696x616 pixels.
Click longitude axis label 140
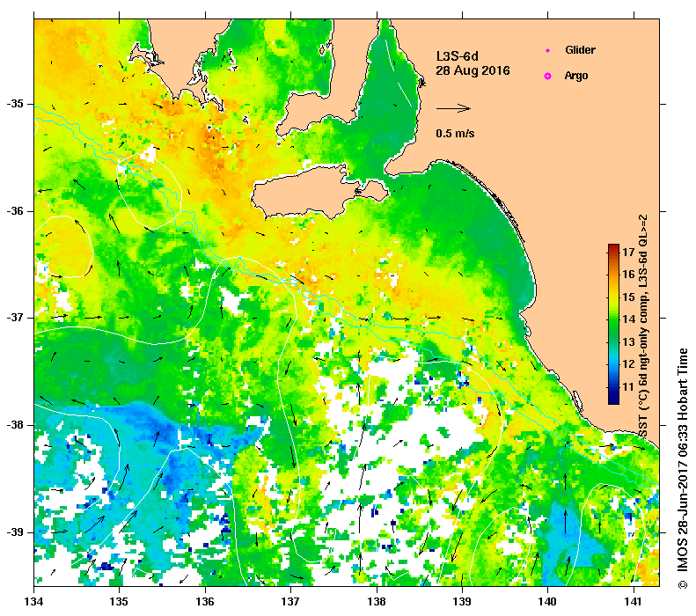(548, 601)
